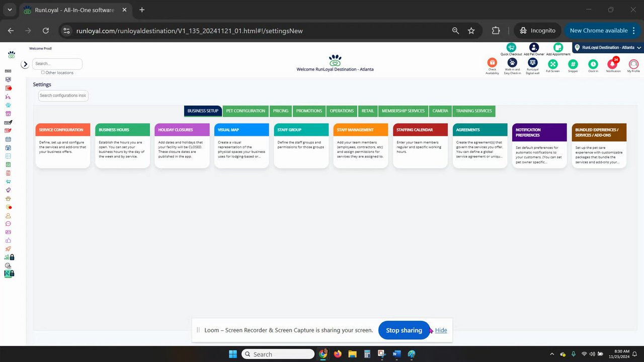Open the Business Hours card
Image resolution: width=644 pixels, height=362 pixels.
click(122, 145)
